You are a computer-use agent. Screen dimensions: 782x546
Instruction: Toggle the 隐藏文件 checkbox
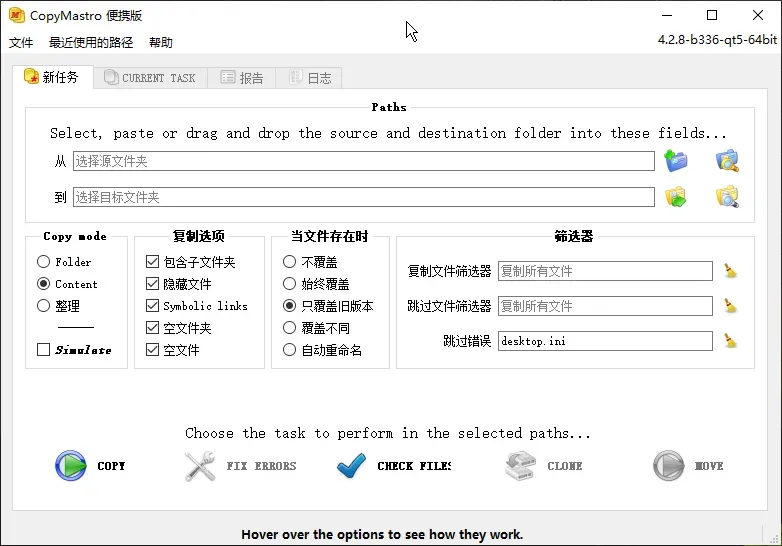(x=153, y=284)
